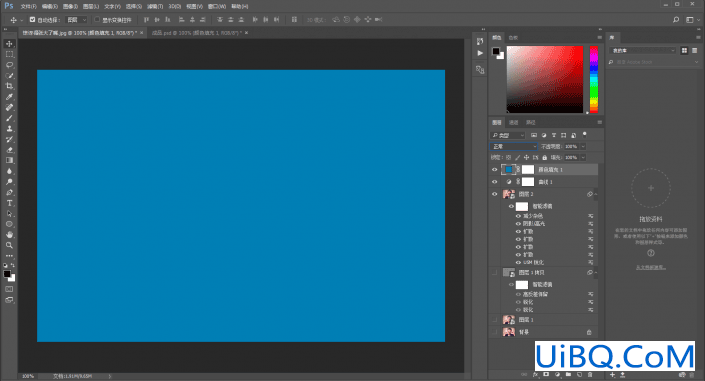705x381 pixels.
Task: Open the 不透明度 opacity arrow
Action: coord(583,146)
